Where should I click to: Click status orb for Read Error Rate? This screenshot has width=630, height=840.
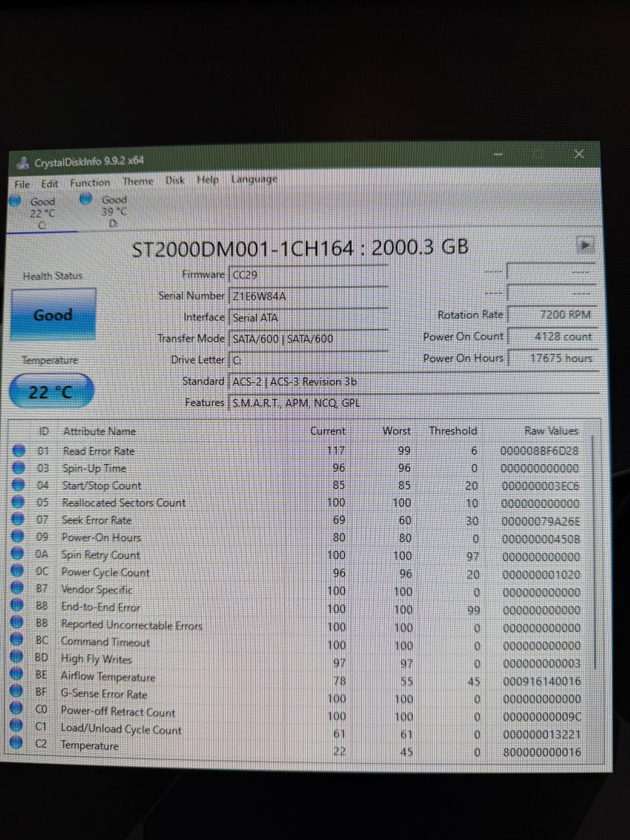[19, 451]
